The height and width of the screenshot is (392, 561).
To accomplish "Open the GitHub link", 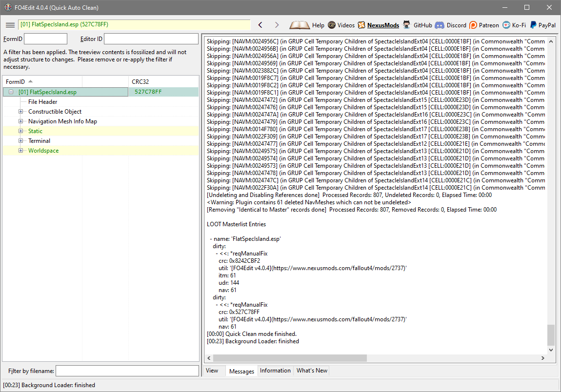I will coord(407,25).
